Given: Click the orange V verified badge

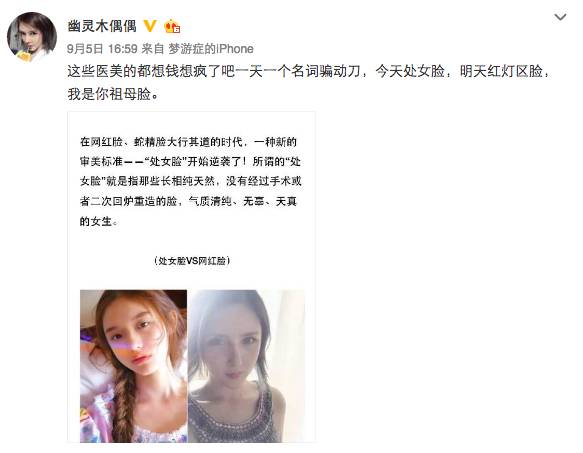Looking at the screenshot, I should pos(150,26).
